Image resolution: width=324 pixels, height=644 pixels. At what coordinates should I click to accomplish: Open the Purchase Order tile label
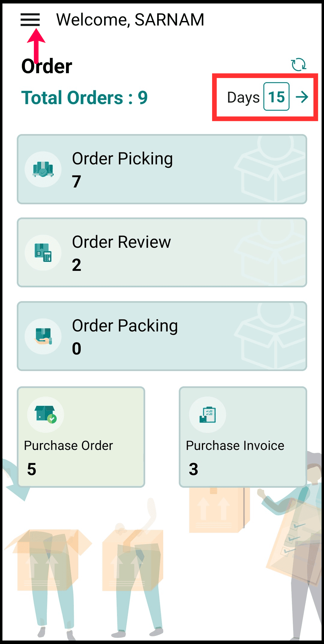coord(68,446)
